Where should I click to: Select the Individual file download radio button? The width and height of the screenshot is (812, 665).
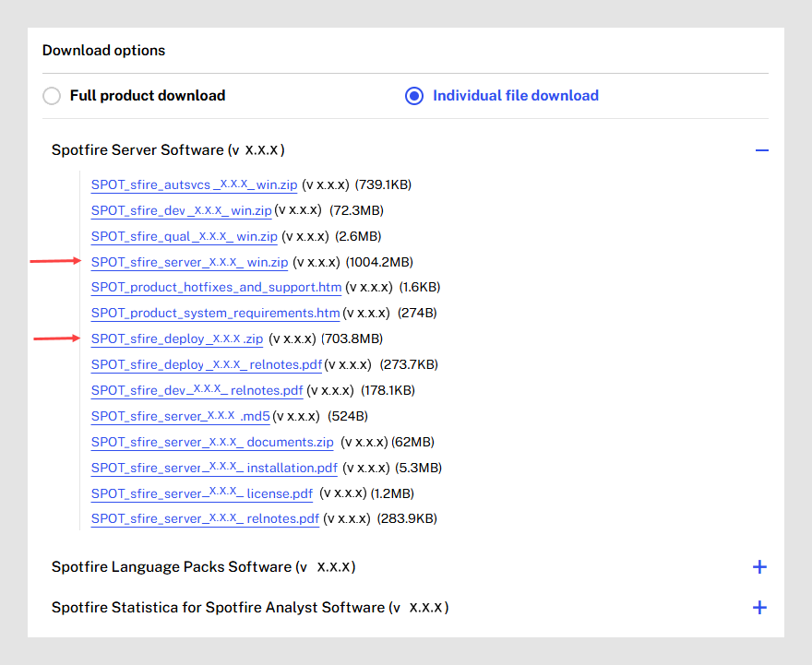click(414, 96)
